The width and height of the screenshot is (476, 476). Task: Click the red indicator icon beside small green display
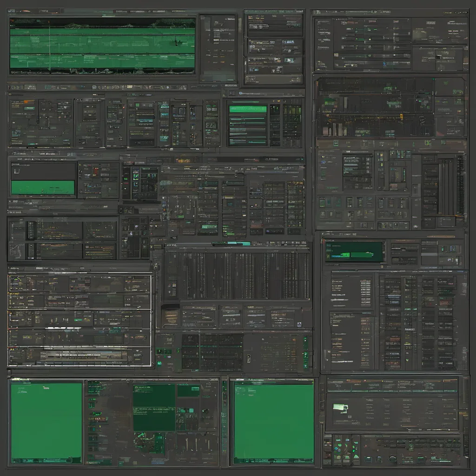coord(95,171)
